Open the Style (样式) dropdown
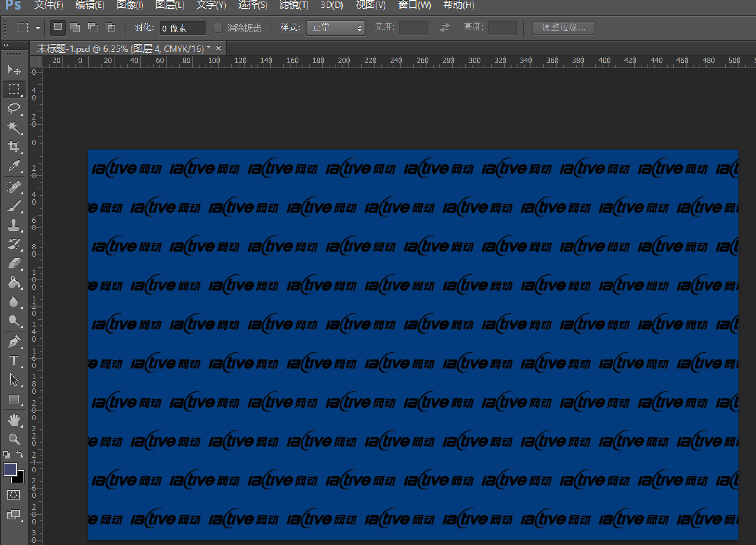 [x=335, y=28]
